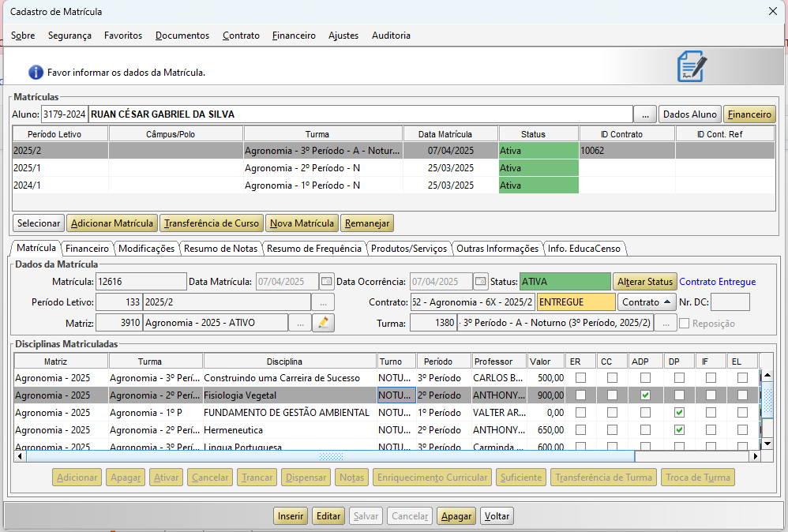Open the Auditoria menu
Image resolution: width=788 pixels, height=532 pixels.
click(x=391, y=36)
